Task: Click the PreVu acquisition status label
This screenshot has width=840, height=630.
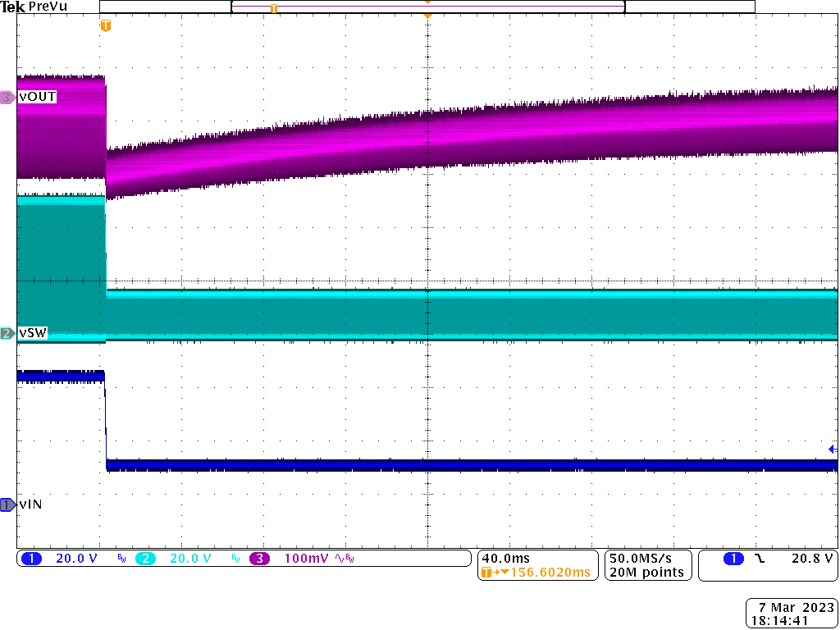Action: click(46, 7)
